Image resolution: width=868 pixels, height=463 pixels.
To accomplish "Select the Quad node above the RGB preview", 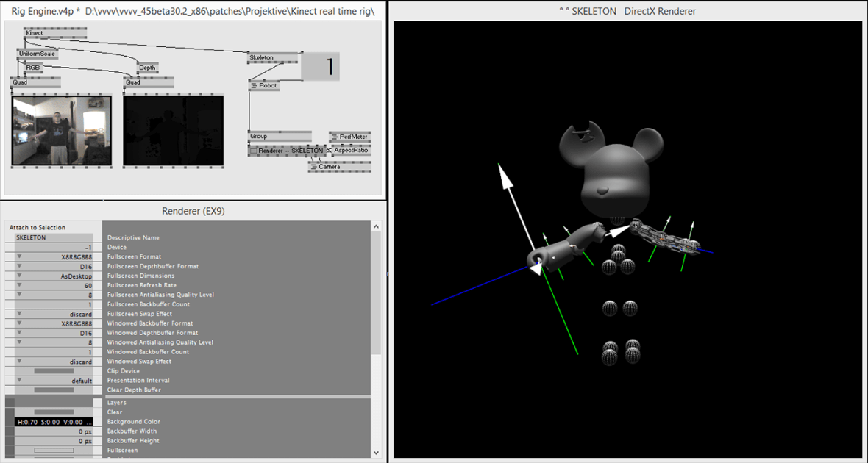I will pyautogui.click(x=35, y=82).
